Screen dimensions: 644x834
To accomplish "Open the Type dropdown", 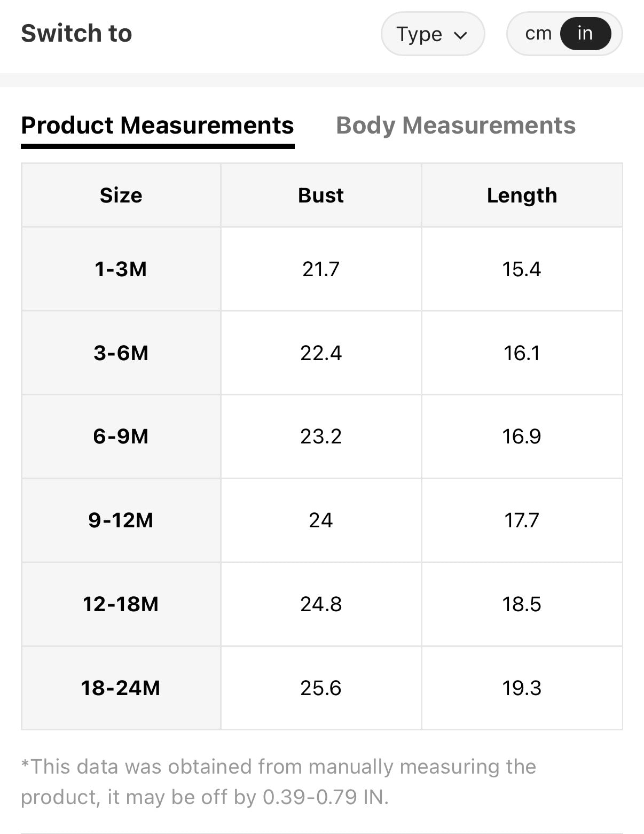I will (433, 34).
